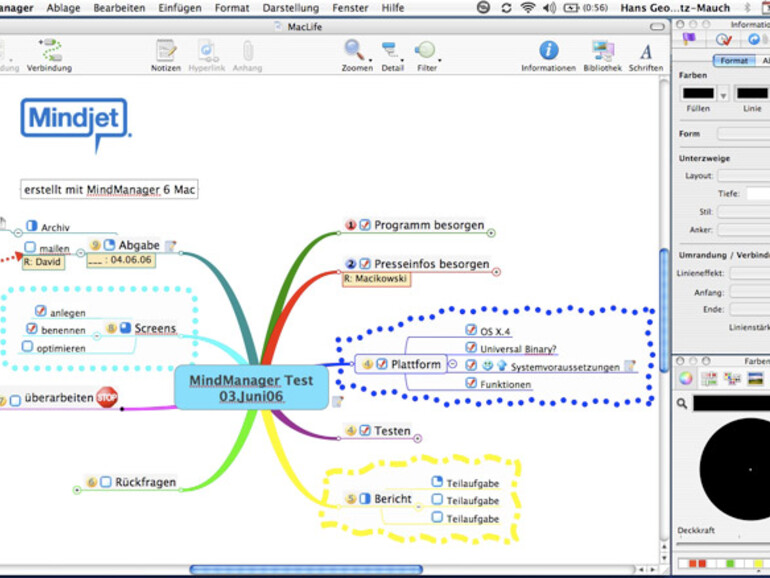Open the Einfügen menu

tap(180, 8)
